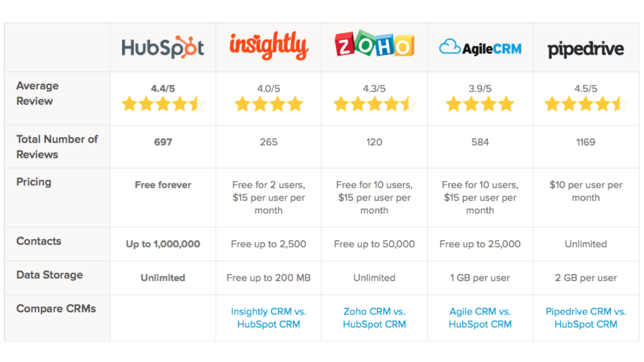Screen dimensions: 644x362
Task: Click Zoho's star rating
Action: point(374,104)
